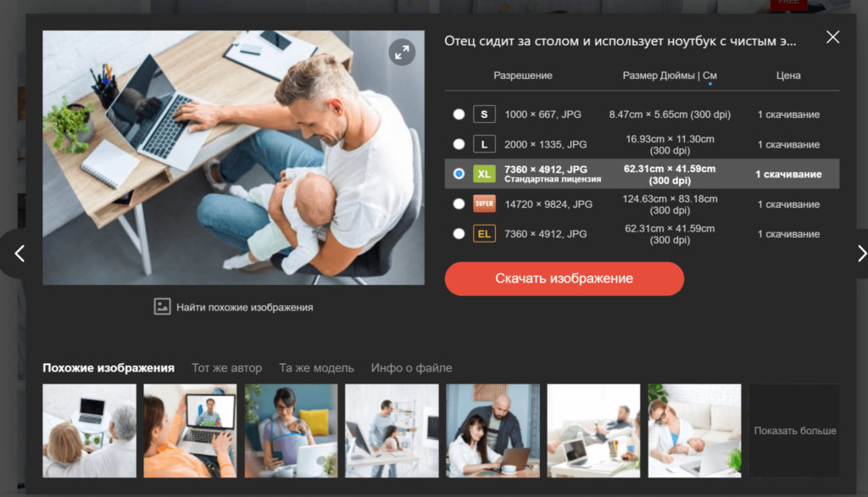Open the Инфо о файле tab
Screen dimensions: 868x497
pos(411,368)
